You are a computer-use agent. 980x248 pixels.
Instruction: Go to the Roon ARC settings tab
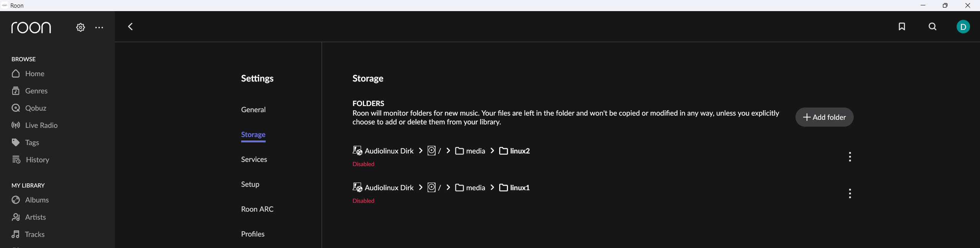(x=257, y=209)
